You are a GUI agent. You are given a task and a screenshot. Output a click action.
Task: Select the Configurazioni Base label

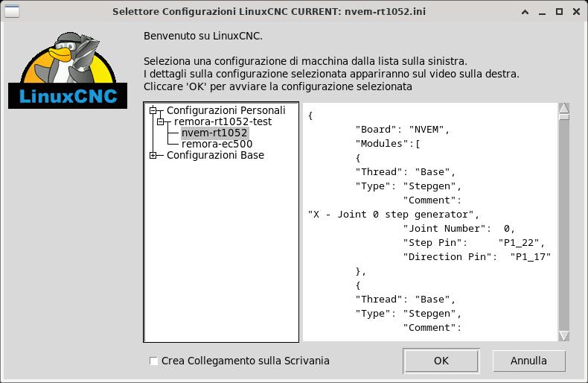click(x=215, y=155)
